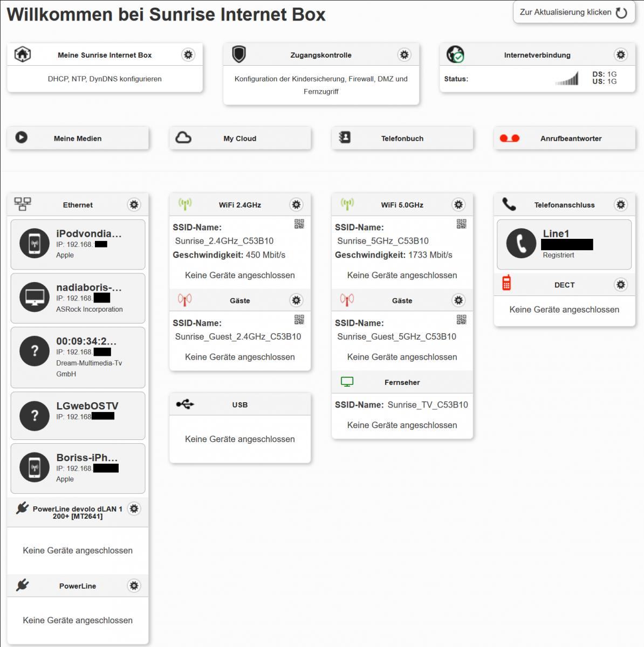
Task: Select the Line1 phone line card
Action: click(x=564, y=244)
